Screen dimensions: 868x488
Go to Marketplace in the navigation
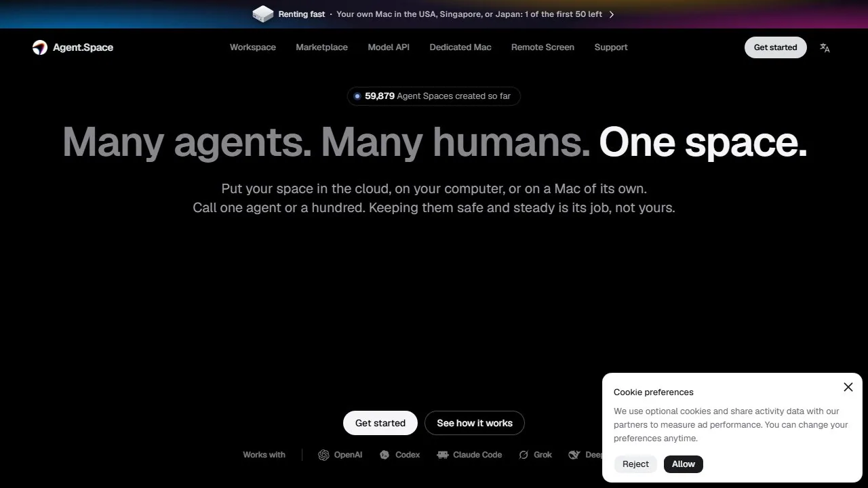click(321, 47)
